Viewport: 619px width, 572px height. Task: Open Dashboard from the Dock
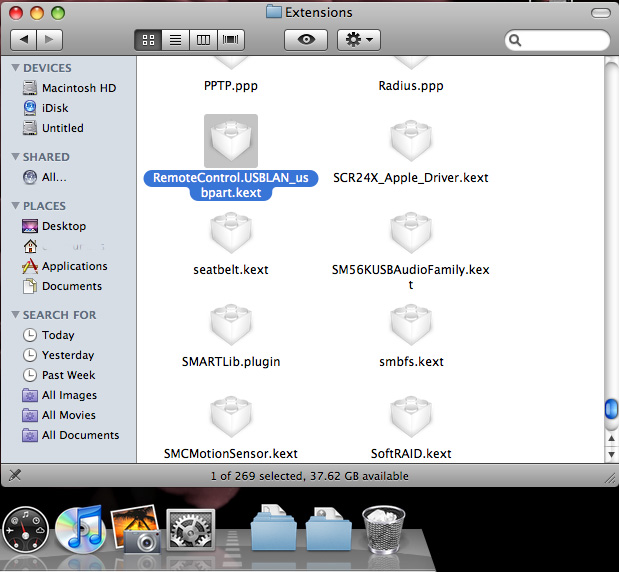[x=26, y=530]
